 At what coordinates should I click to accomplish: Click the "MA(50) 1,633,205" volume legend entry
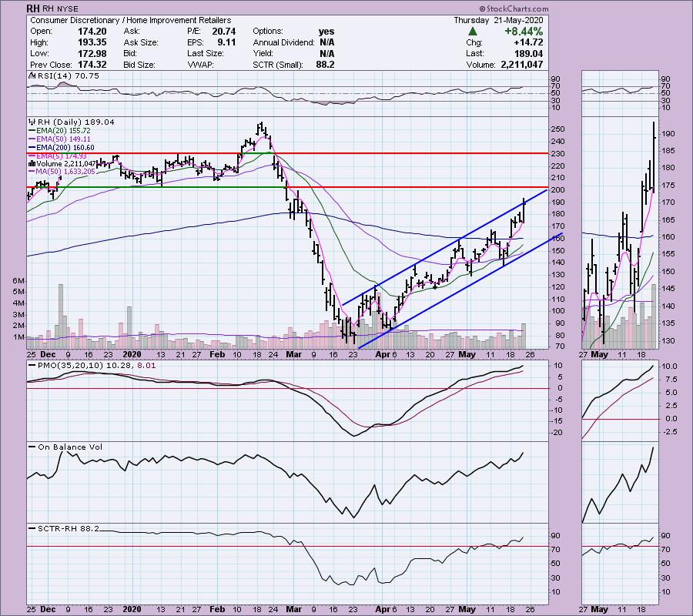coord(66,172)
